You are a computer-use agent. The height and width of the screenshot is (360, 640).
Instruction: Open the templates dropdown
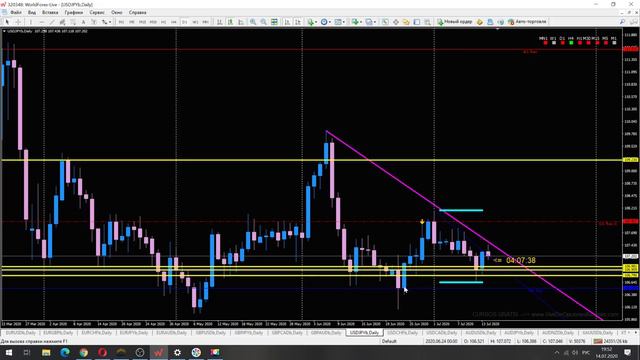pos(340,22)
